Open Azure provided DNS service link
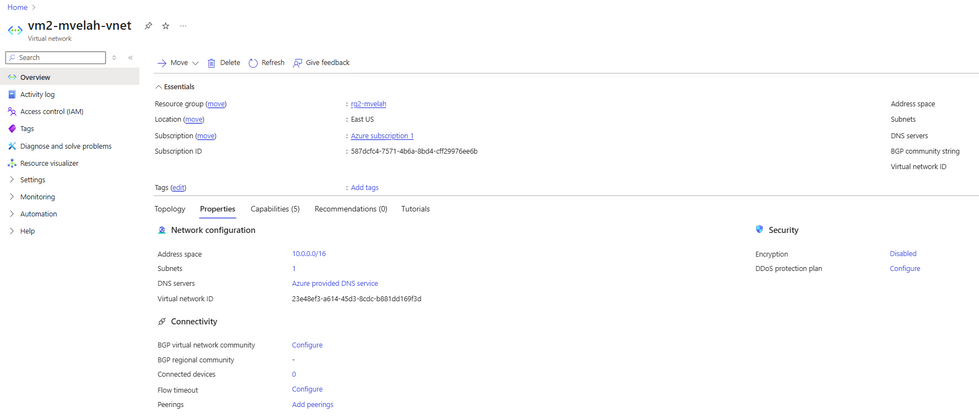The image size is (979, 418). [x=335, y=284]
